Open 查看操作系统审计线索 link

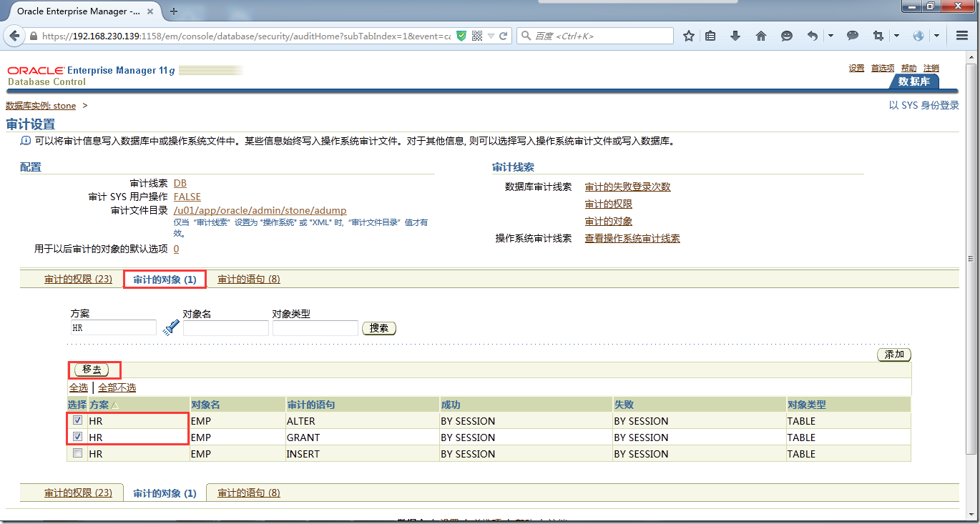pos(632,239)
